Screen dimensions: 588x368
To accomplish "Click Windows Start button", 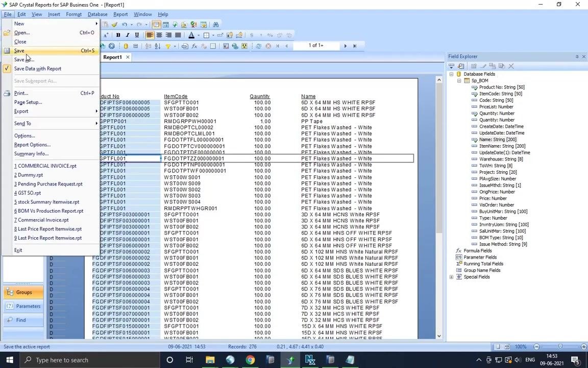I will tap(9, 360).
